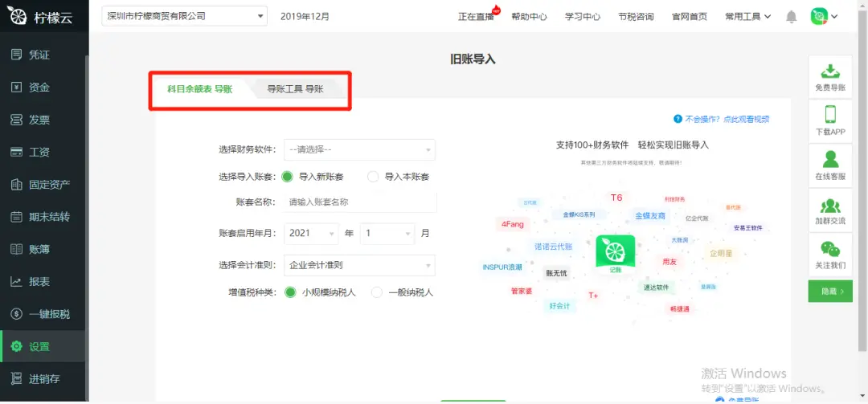
Task: Click the INSPUR浪潮 software tag
Action: [502, 267]
